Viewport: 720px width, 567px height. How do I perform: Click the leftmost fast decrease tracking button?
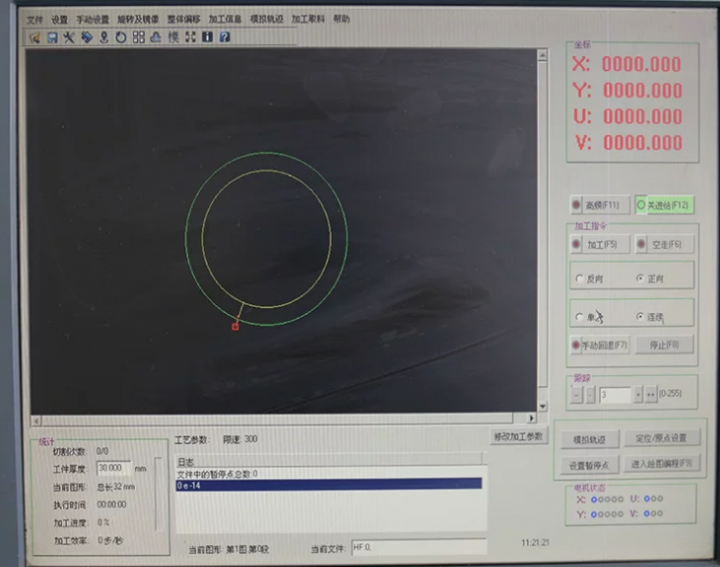pyautogui.click(x=577, y=395)
